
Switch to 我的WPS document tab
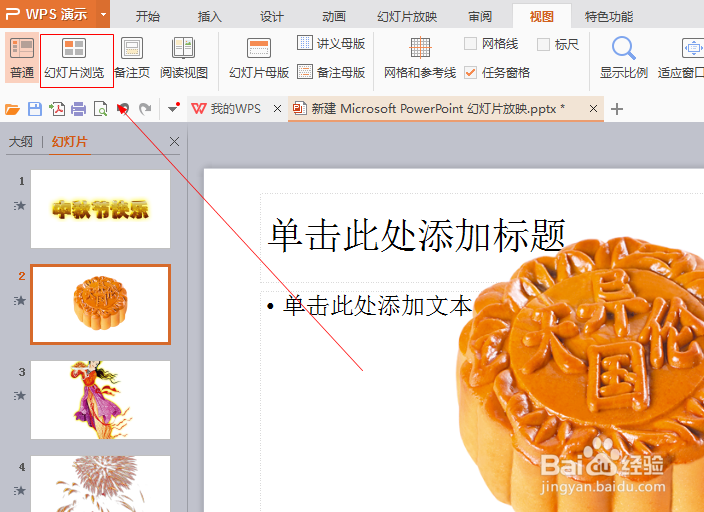[x=235, y=108]
